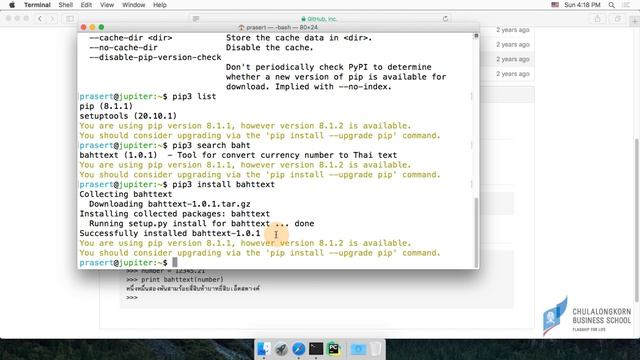Open the Terminal application menu
Screen dimensions: 640x360
[37, 5]
